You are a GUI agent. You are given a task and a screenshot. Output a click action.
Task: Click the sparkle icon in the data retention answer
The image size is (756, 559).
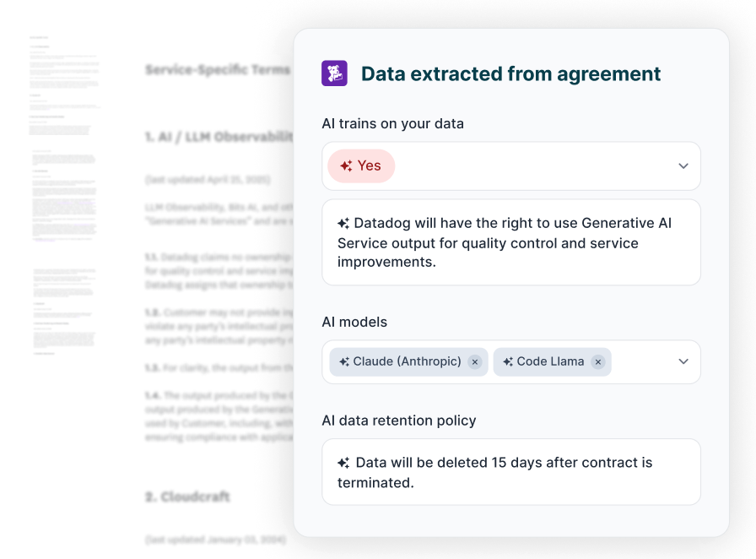click(343, 462)
